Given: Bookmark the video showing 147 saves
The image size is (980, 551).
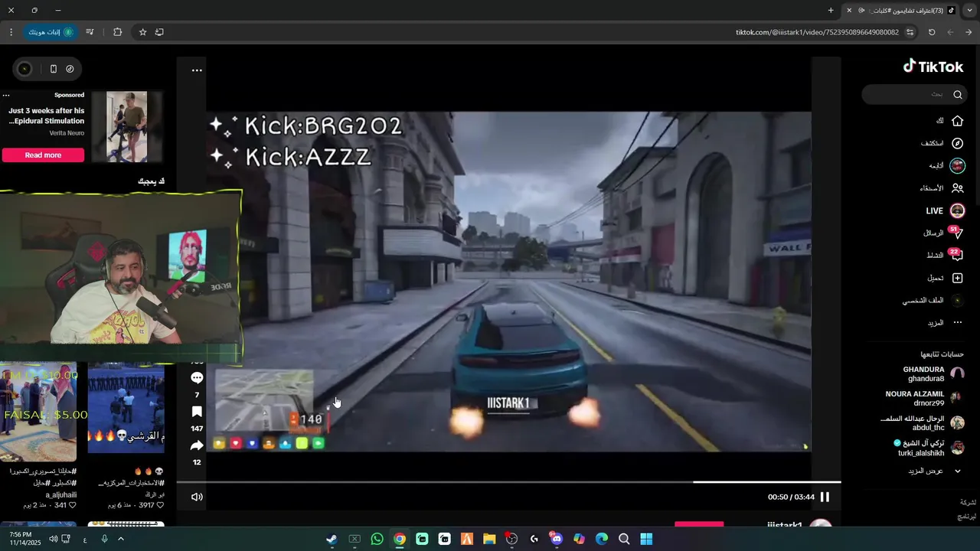Looking at the screenshot, I should tap(197, 412).
